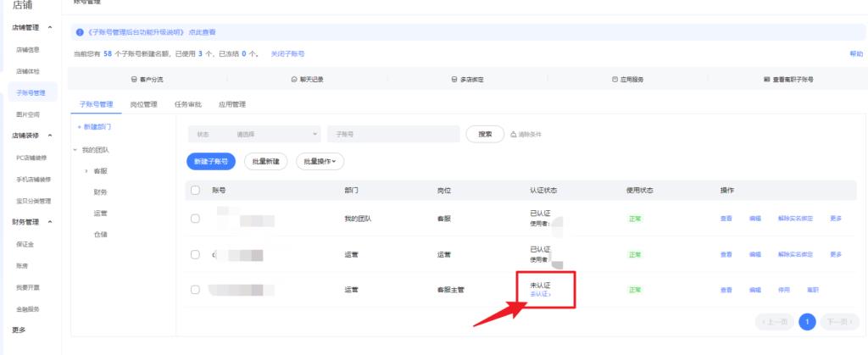The height and width of the screenshot is (355, 868).
Task: Click page number 1 in pagination
Action: [807, 322]
